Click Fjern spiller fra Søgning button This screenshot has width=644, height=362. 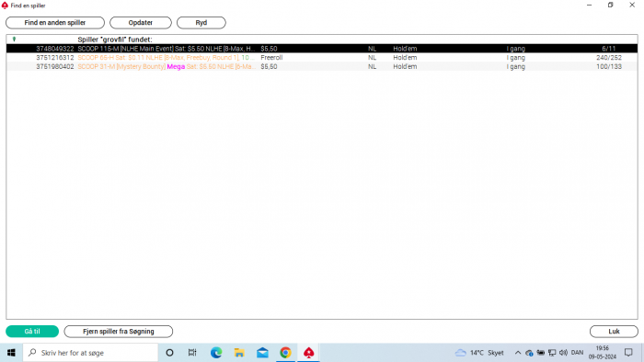click(x=119, y=332)
